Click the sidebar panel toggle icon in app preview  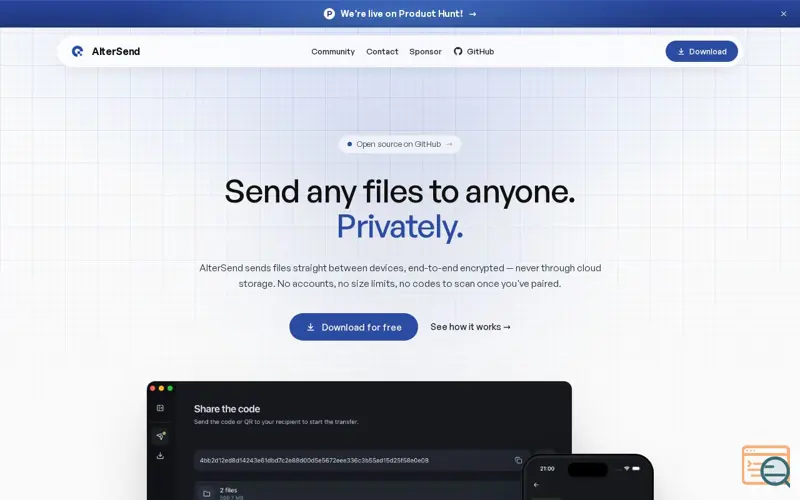(160, 408)
